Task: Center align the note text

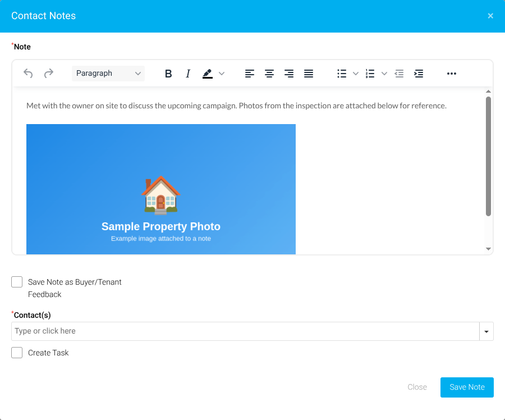Action: coord(269,74)
